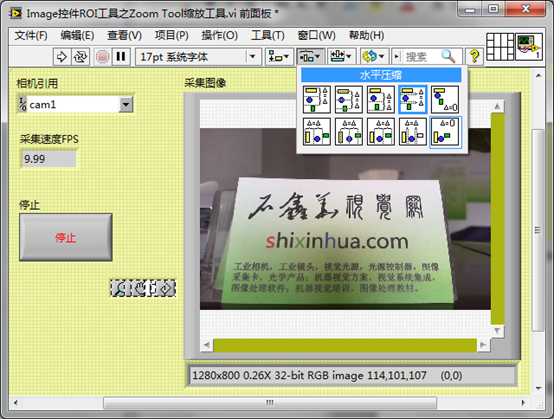Image resolution: width=554 pixels, height=419 pixels.
Task: Select distribute top edges icon
Action: pos(317,99)
